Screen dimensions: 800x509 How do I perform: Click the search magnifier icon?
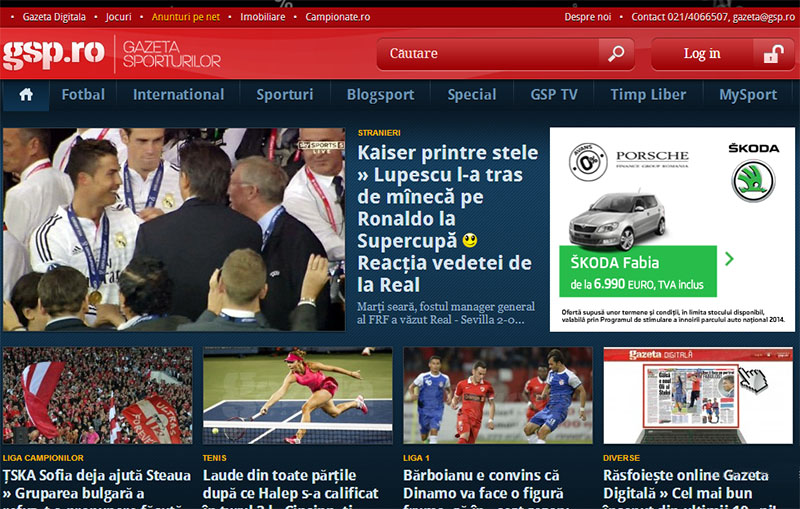[616, 54]
